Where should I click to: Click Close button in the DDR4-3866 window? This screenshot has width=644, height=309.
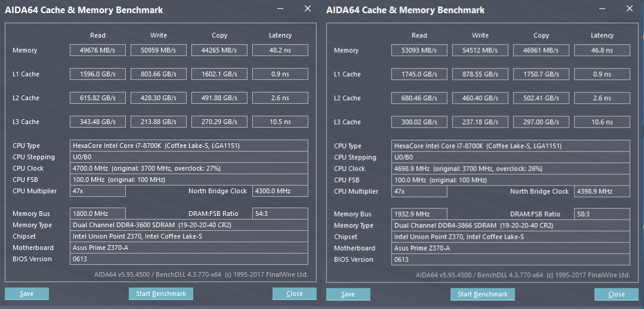tap(616, 294)
